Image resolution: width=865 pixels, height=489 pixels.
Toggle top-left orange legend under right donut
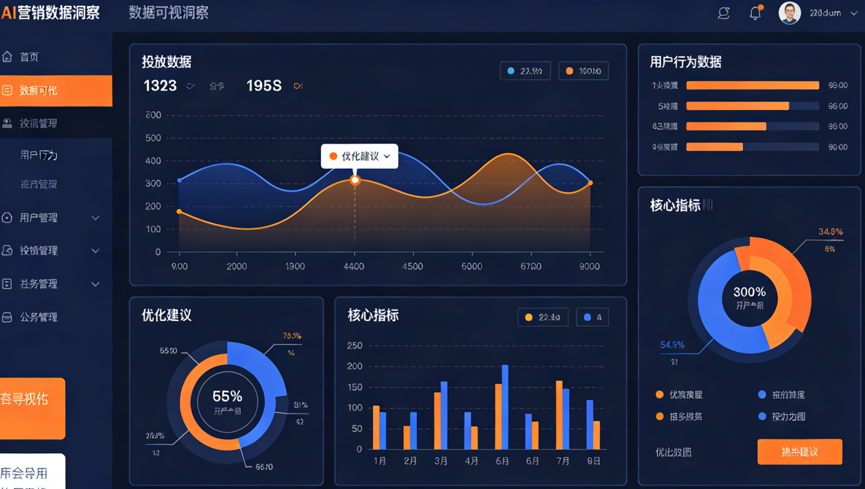click(679, 395)
